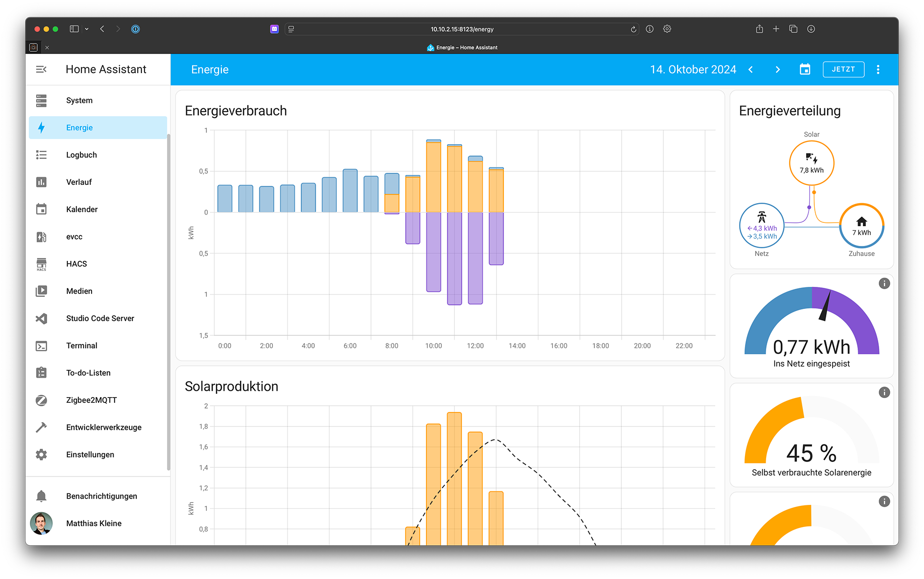Open Kalender in the sidebar

[98, 209]
